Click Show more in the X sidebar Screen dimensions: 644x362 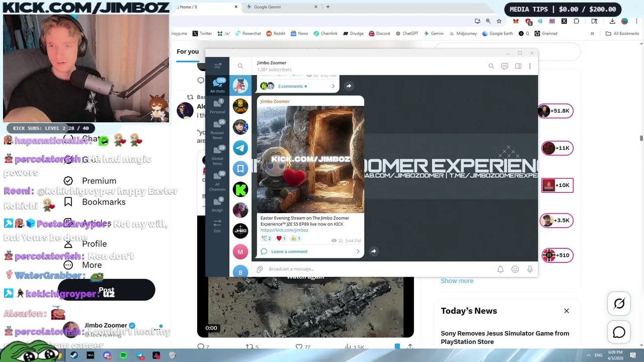click(x=457, y=281)
